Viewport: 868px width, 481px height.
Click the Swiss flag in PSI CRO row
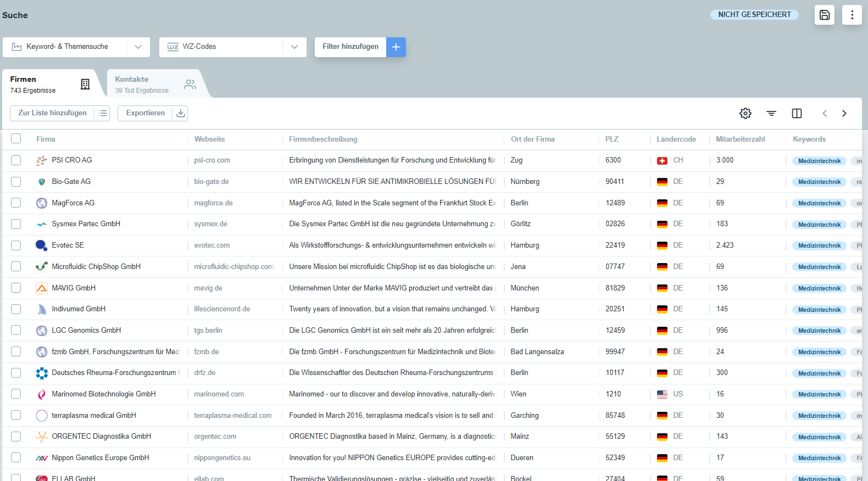pyautogui.click(x=662, y=161)
